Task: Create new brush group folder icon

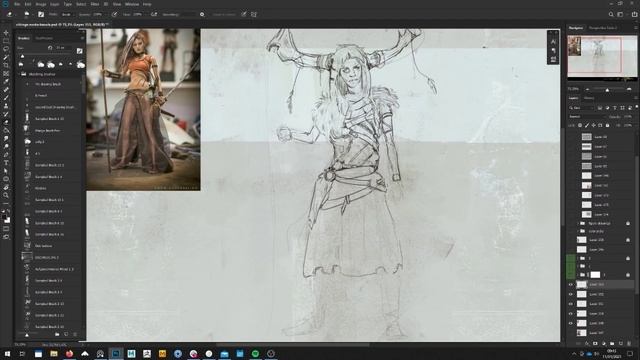Action: click(x=57, y=335)
